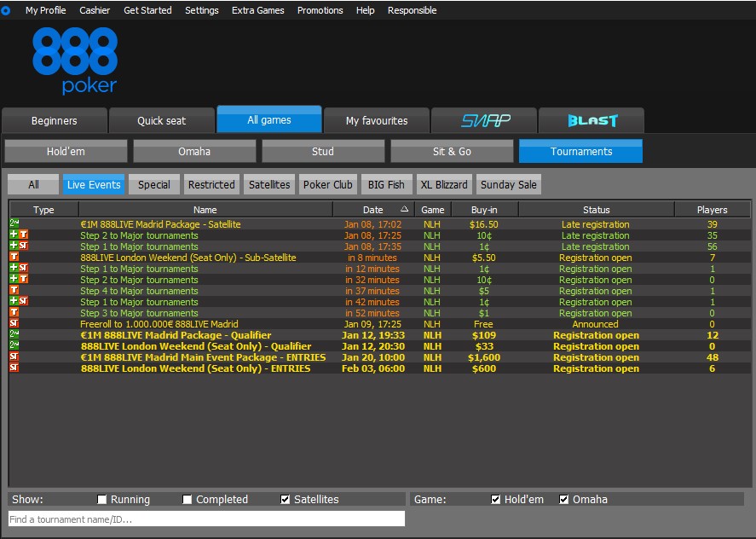Click the orange T icon on Sub-Satellite row
Viewport: 756px width, 539px height.
[x=14, y=258]
